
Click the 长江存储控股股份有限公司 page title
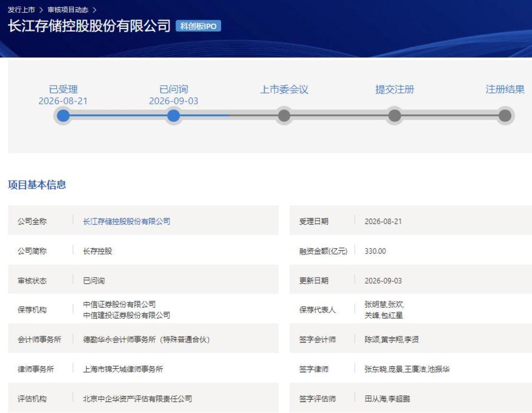tap(89, 26)
